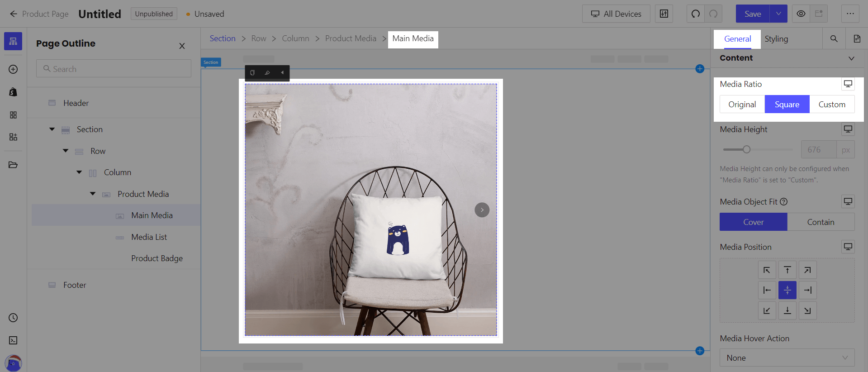Open the console terminal icon in sidebar
The image size is (868, 372).
[x=13, y=340]
